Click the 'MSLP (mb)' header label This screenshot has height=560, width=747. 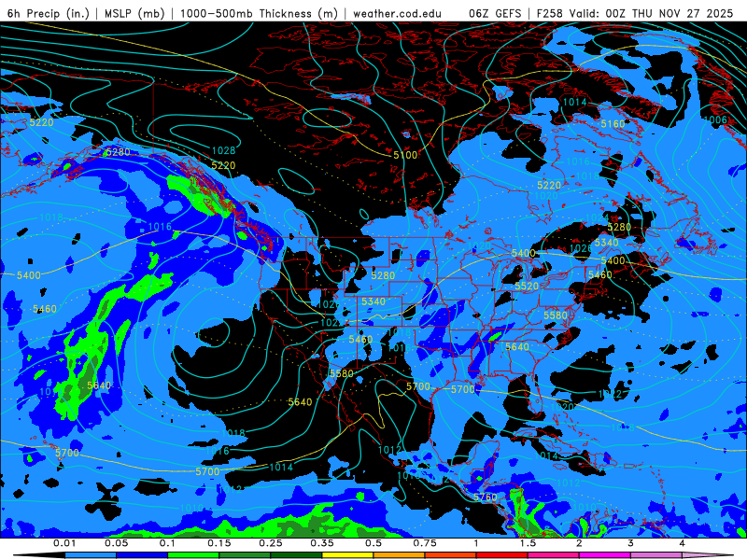click(x=134, y=13)
